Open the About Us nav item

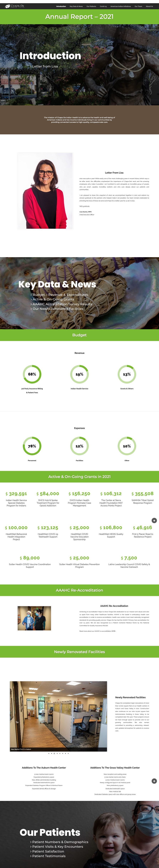click(x=149, y=6)
